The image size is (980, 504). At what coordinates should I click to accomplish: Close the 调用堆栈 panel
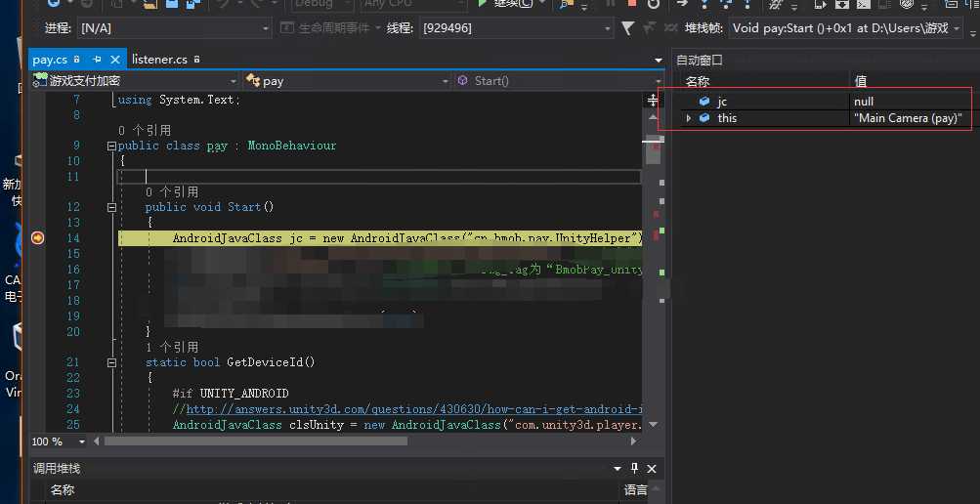652,469
